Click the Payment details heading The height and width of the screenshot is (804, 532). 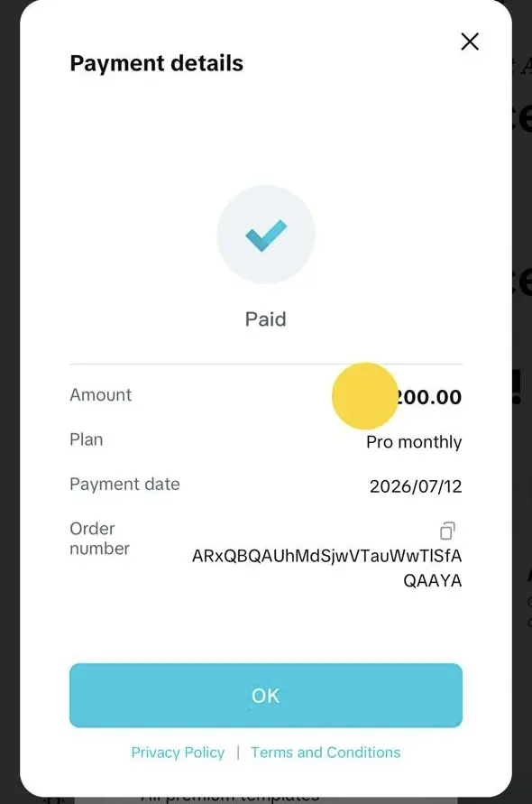[156, 63]
